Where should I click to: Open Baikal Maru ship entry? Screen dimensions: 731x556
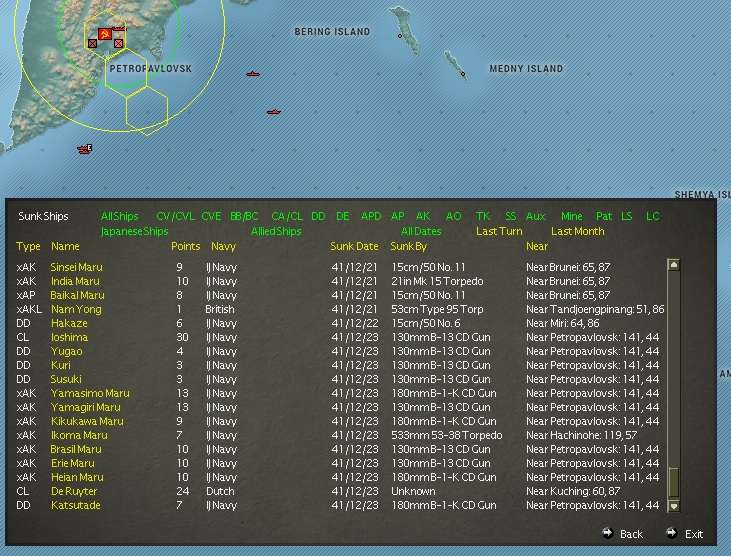(x=77, y=295)
